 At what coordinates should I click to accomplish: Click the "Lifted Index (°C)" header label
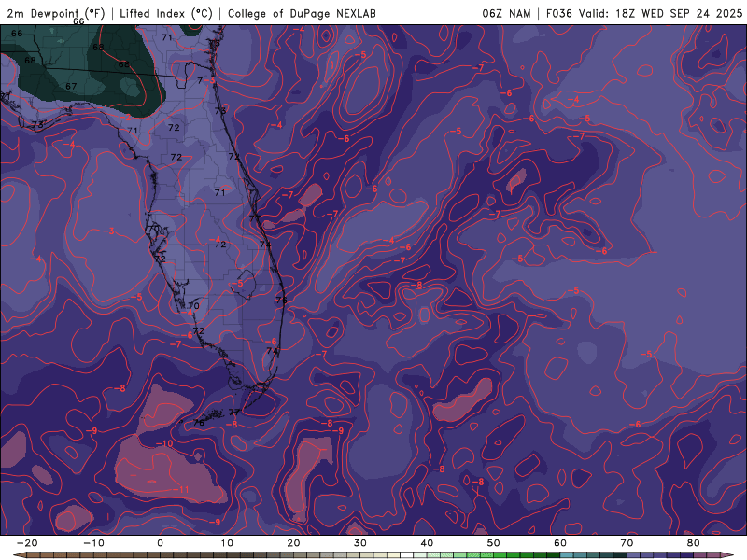[166, 13]
